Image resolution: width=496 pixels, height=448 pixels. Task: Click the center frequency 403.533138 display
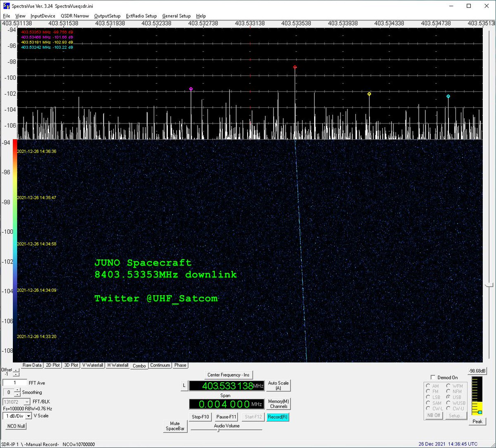[x=227, y=386]
